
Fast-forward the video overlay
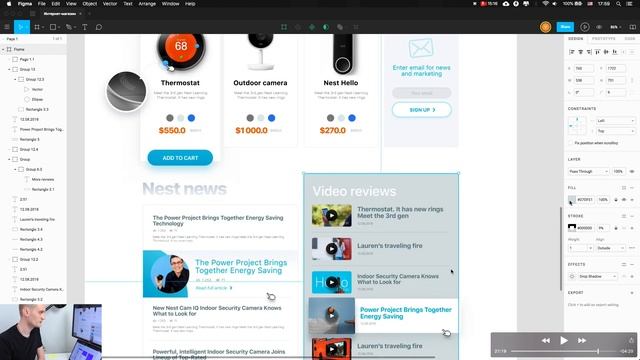[x=582, y=340]
